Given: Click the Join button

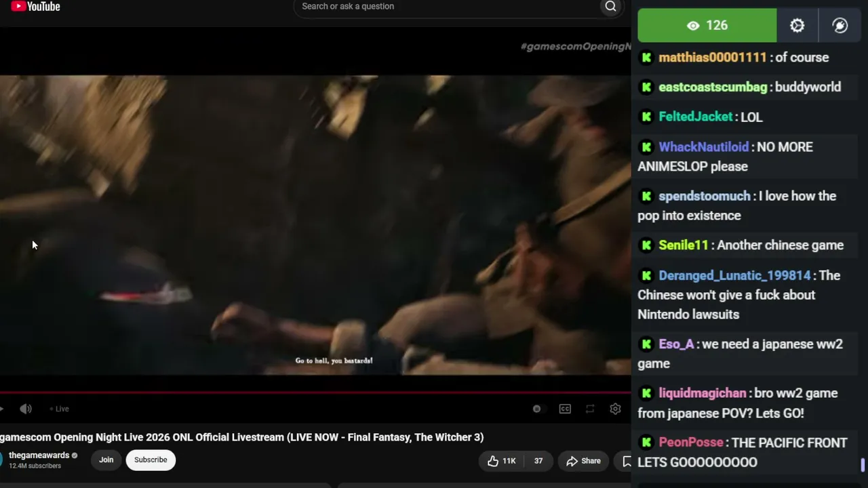Looking at the screenshot, I should pos(106,460).
